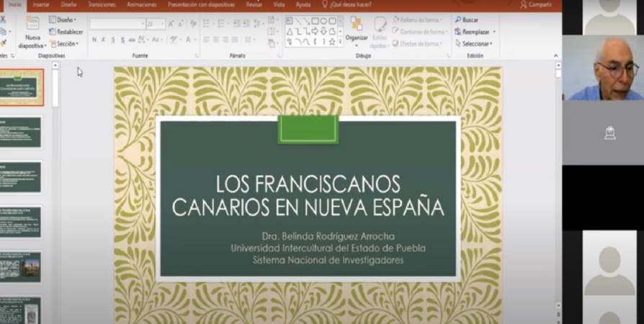Click the thumbnail panel scrollbar up arrow
The width and height of the screenshot is (644, 324).
55,66
